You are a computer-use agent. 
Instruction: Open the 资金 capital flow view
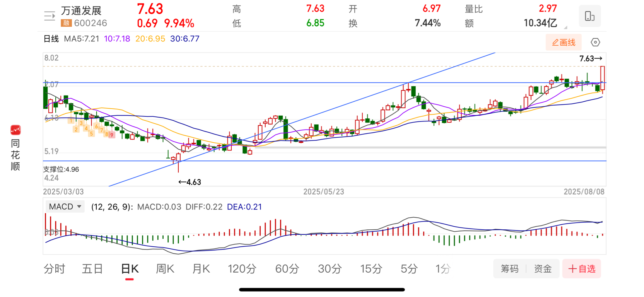[543, 269]
